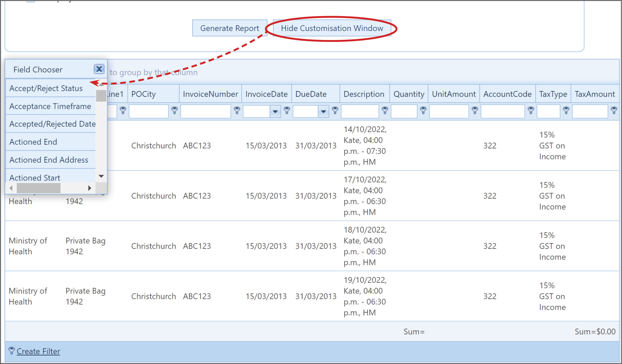Click the Field Chooser scroll left arrow

[11, 188]
